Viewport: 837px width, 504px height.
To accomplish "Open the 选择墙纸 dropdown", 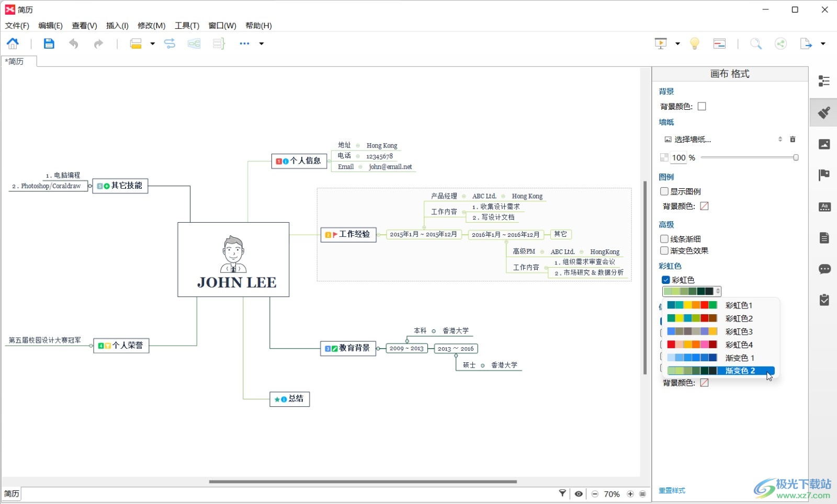I will pyautogui.click(x=723, y=139).
